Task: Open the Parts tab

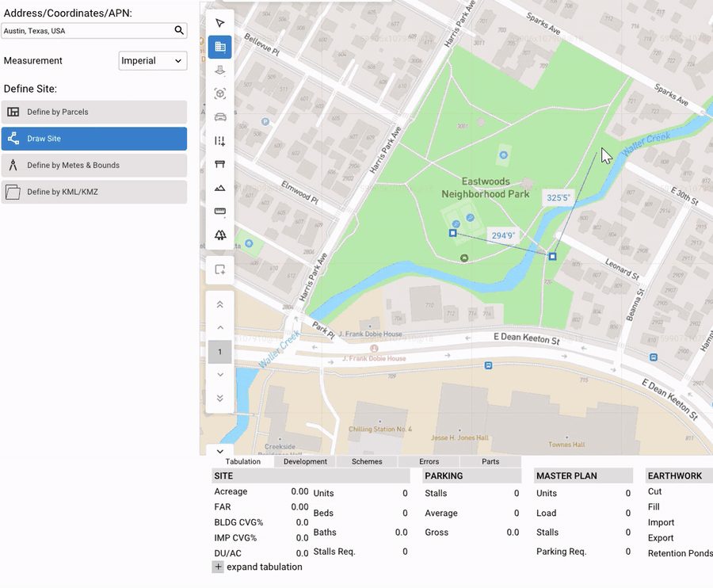Action: click(490, 461)
